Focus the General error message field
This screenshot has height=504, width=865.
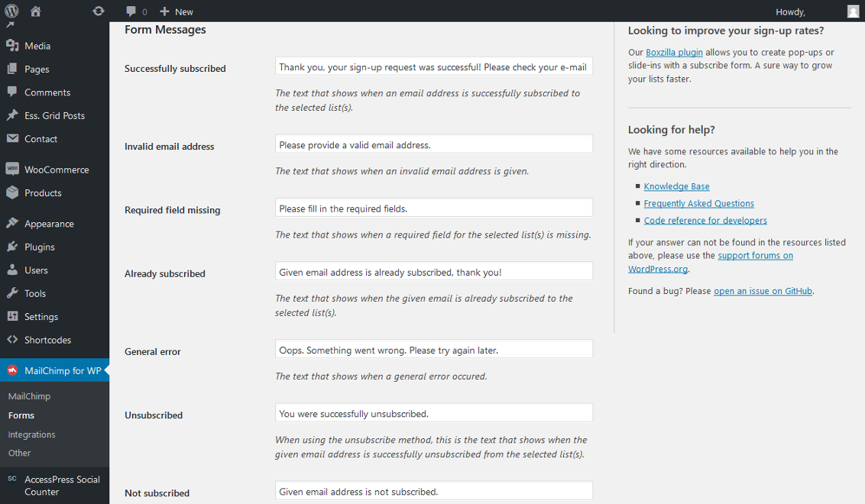pos(433,350)
